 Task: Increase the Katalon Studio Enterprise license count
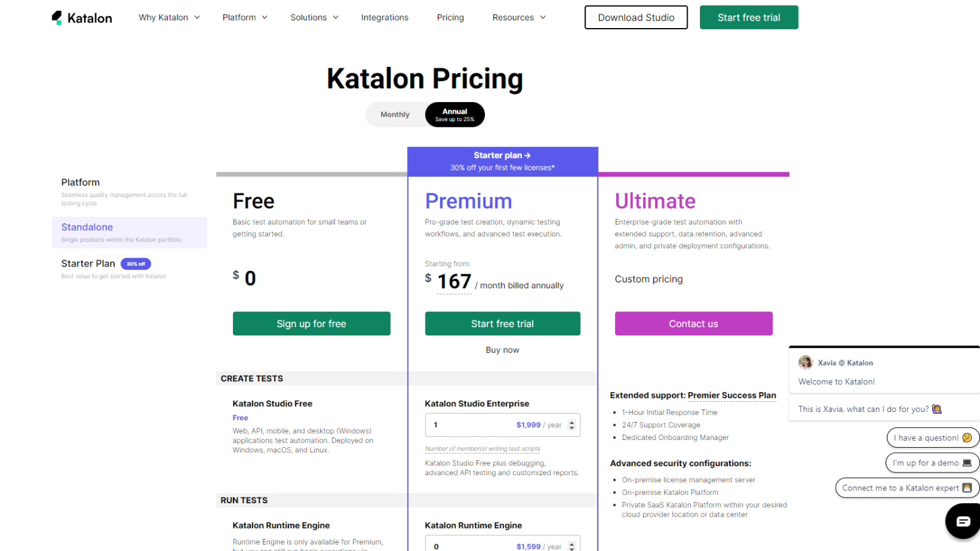pos(572,422)
